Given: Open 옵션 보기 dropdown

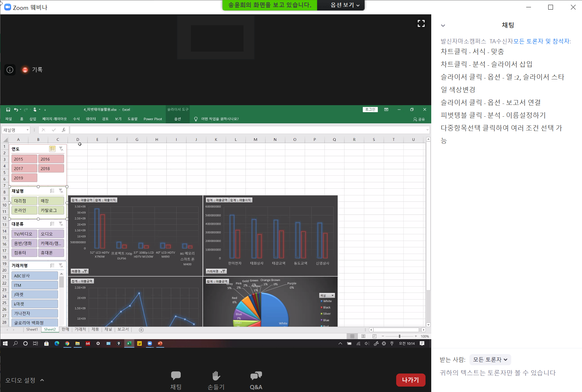Looking at the screenshot, I should coord(345,5).
